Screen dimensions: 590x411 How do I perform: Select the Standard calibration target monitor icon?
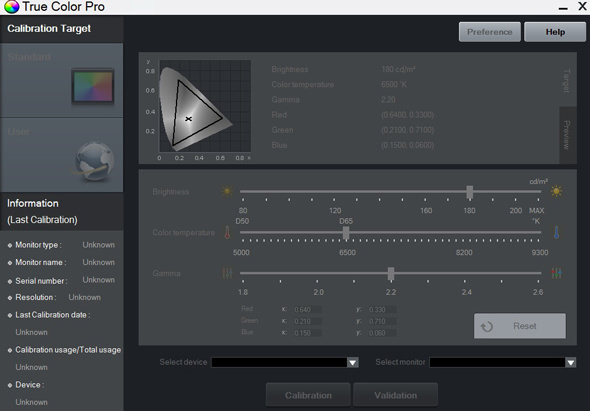pos(93,87)
